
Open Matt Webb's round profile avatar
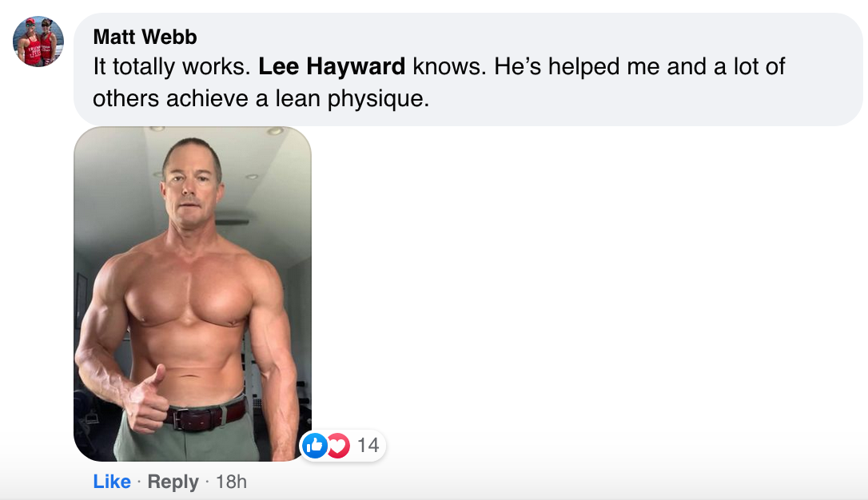38,42
